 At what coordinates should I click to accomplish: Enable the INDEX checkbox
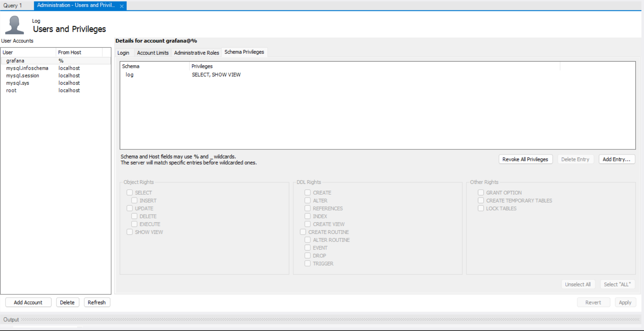[x=308, y=216]
